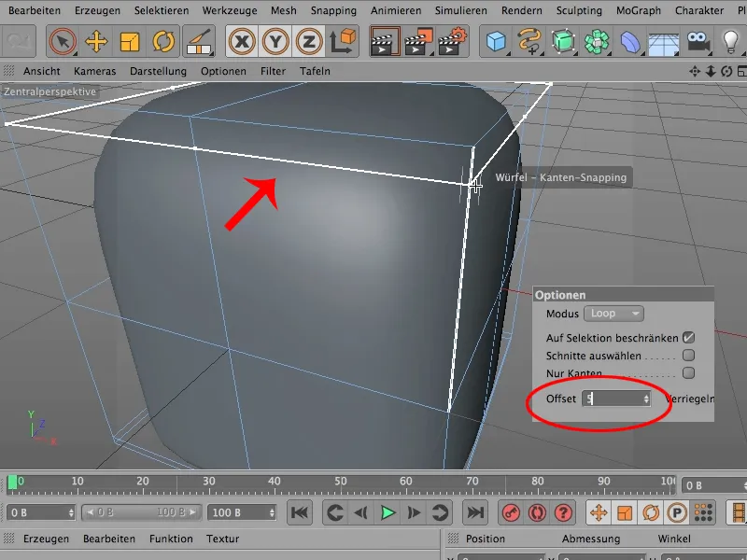
Task: Toggle autokeying red circle icon
Action: (x=537, y=512)
